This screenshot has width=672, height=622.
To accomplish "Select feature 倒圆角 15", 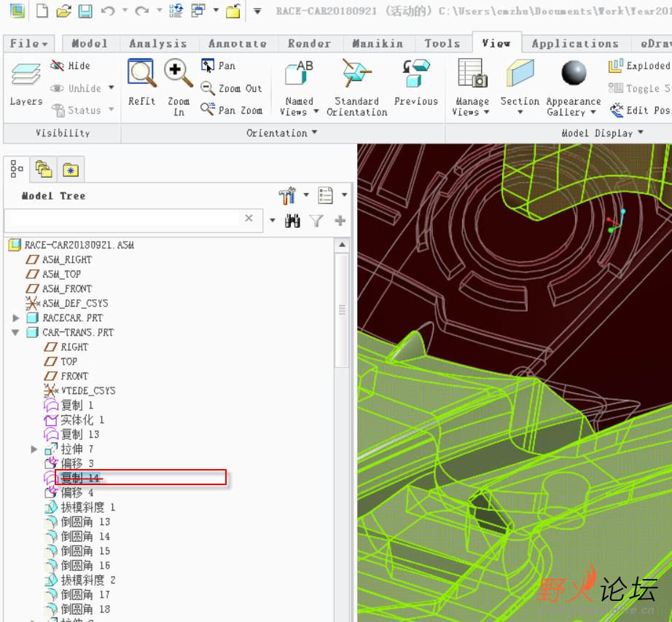I will 85,551.
